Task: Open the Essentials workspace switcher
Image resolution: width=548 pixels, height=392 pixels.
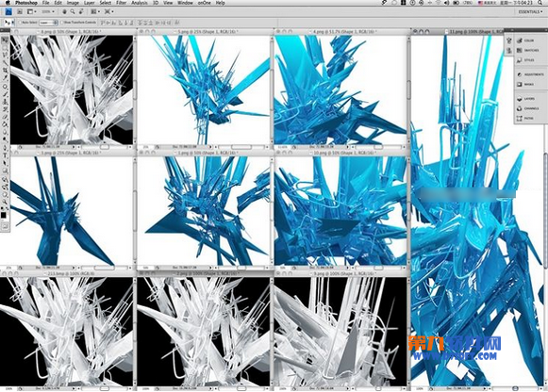Action: click(x=530, y=11)
